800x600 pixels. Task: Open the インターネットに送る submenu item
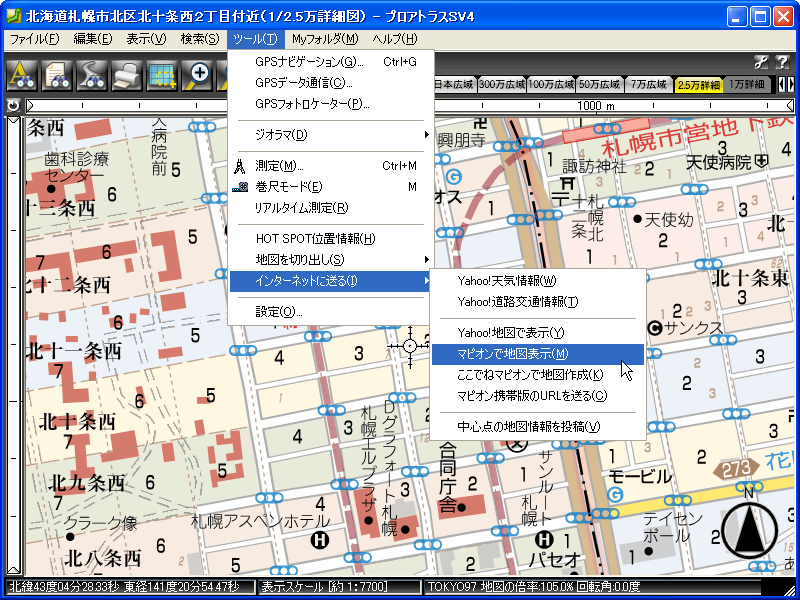[329, 281]
